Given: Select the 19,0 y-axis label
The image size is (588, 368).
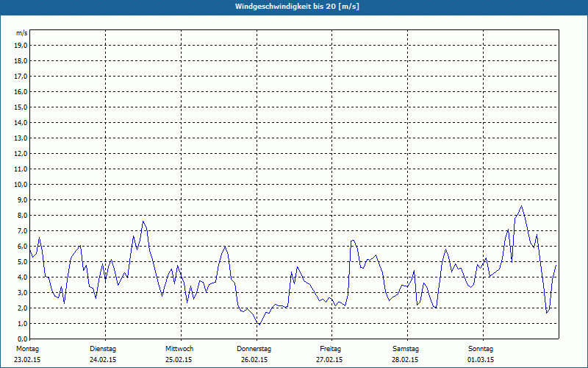Looking at the screenshot, I should pos(21,45).
